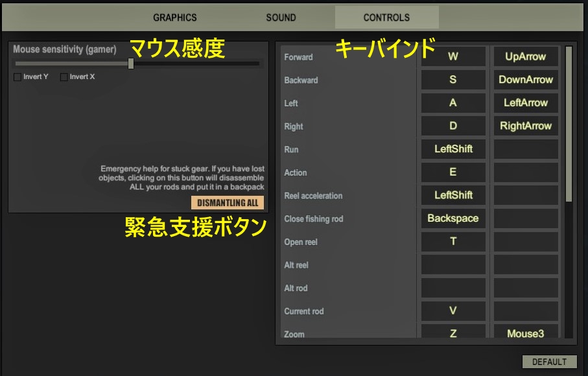The height and width of the screenshot is (376, 588).
Task: Toggle the Invert X checkbox
Action: 64,77
